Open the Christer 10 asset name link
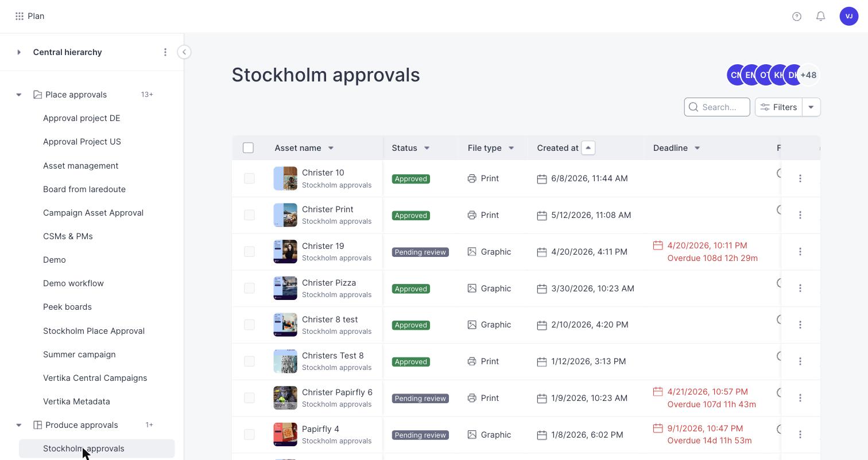 tap(323, 173)
